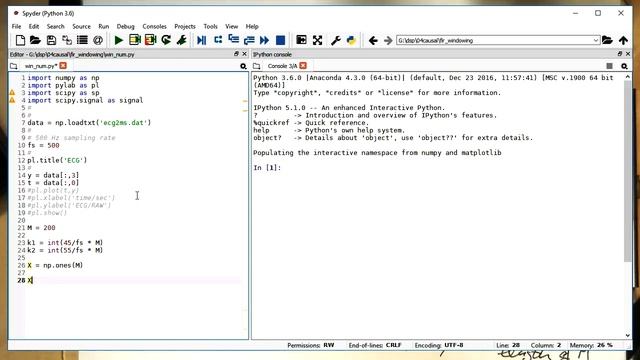Click the list-style toolbar icon

pos(82,40)
